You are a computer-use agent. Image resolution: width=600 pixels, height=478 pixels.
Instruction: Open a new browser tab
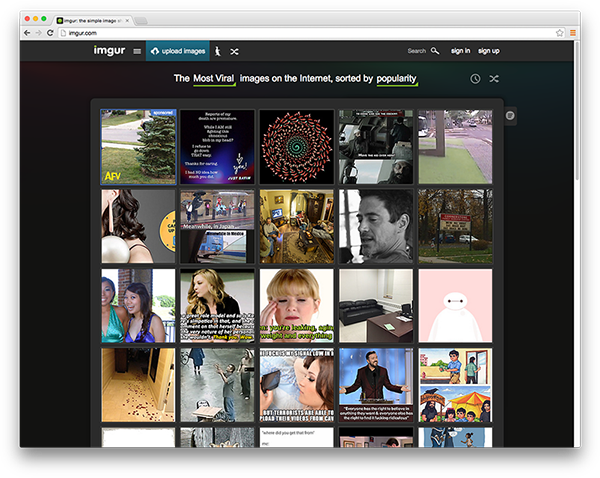click(x=141, y=21)
